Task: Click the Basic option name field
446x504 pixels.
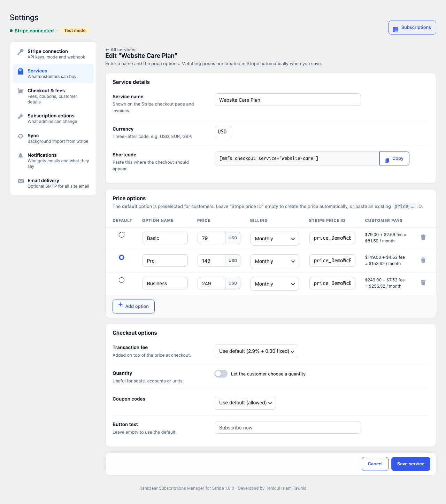Action: 165,238
